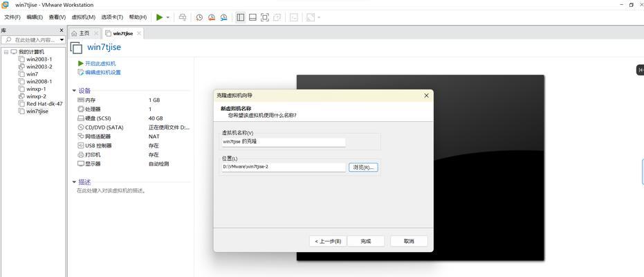The height and width of the screenshot is (277, 644).
Task: Open the 选项卡(T) menu
Action: click(112, 17)
